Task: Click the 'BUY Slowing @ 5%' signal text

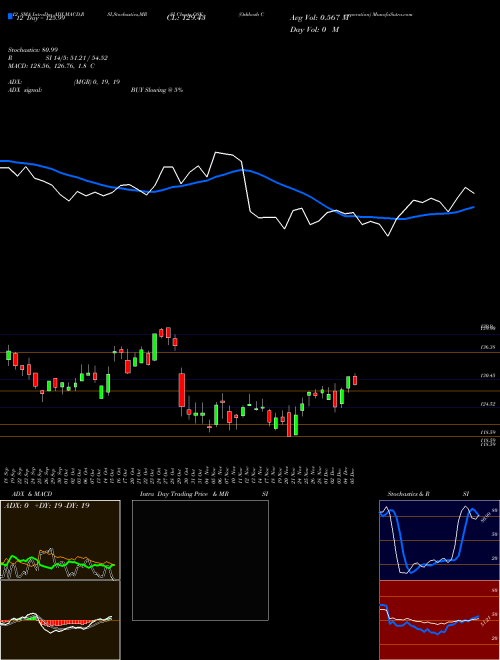Action: (x=157, y=90)
